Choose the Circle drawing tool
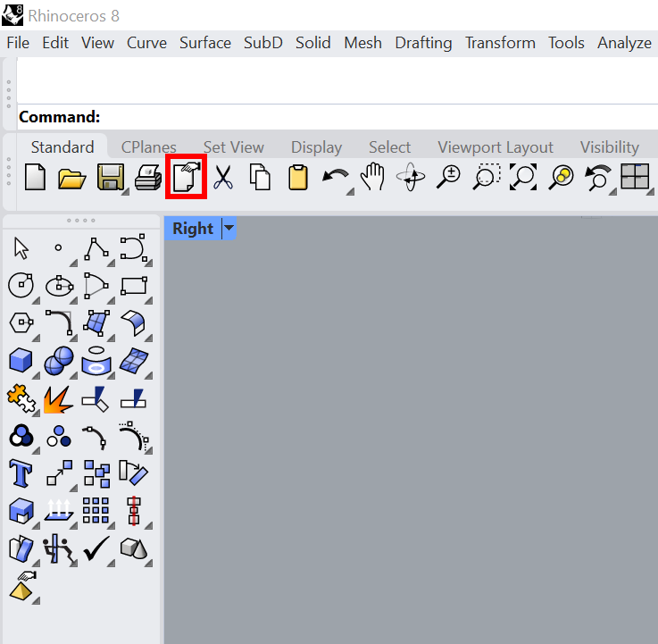Image resolution: width=658 pixels, height=644 pixels. pos(21,285)
